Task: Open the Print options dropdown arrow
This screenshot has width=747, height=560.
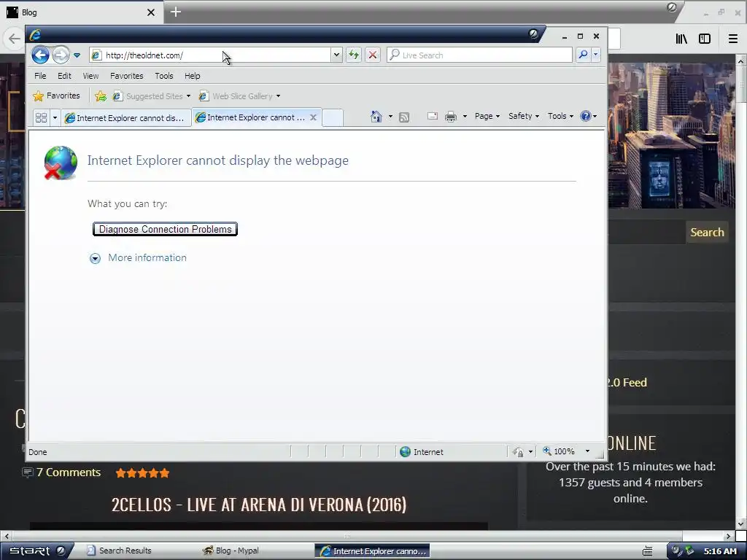Action: point(465,116)
